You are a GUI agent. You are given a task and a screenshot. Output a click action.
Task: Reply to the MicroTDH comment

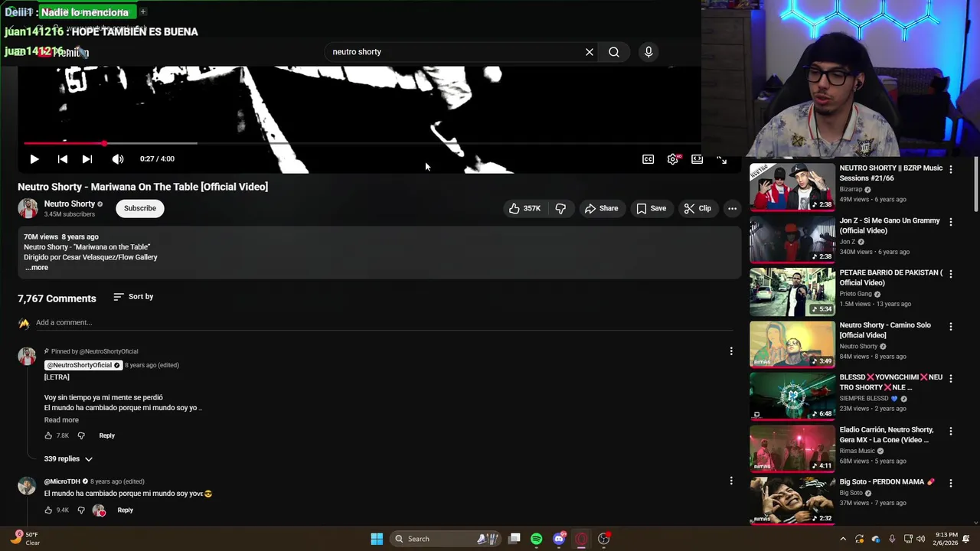pos(125,510)
